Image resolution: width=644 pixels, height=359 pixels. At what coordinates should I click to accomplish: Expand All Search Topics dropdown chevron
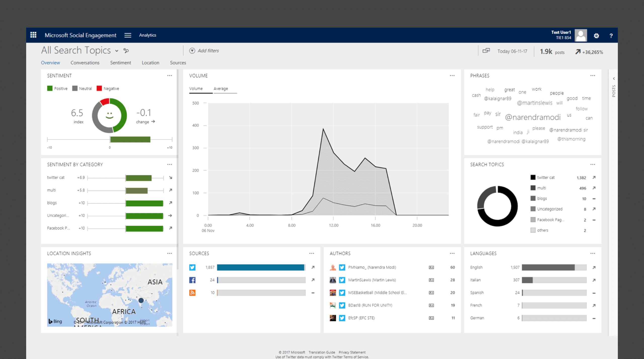[117, 51]
